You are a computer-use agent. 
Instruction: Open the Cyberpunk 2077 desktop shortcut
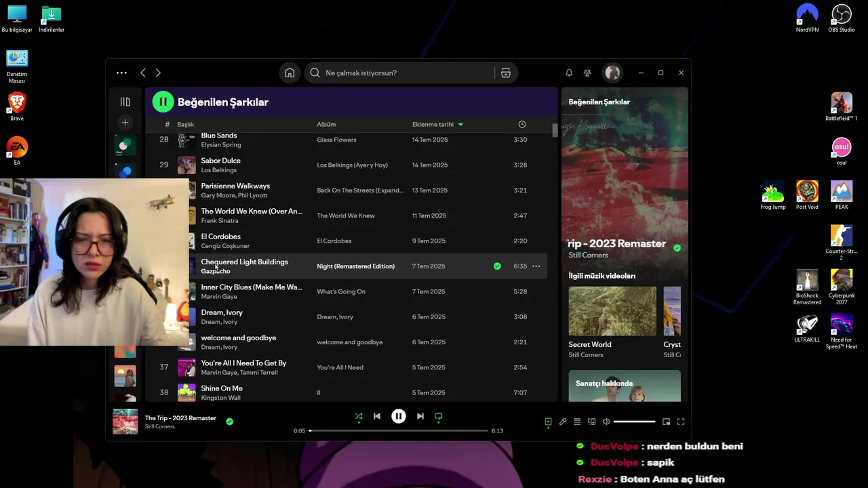pos(842,287)
